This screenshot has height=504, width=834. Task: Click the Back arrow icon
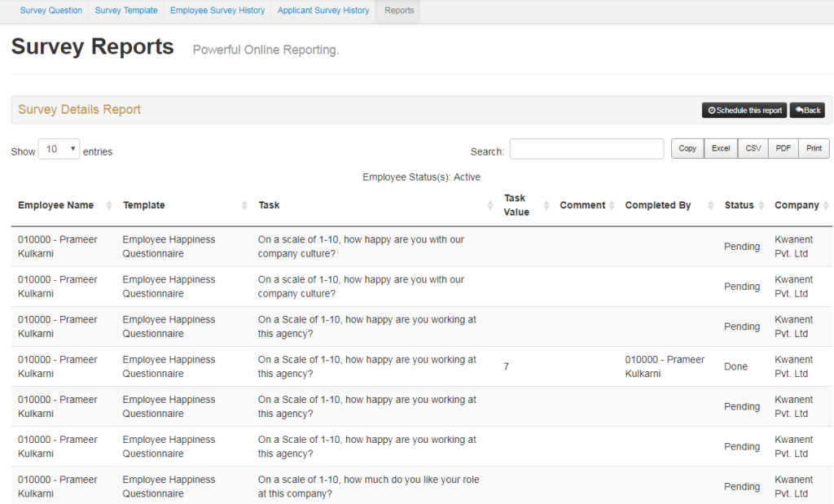pos(797,110)
